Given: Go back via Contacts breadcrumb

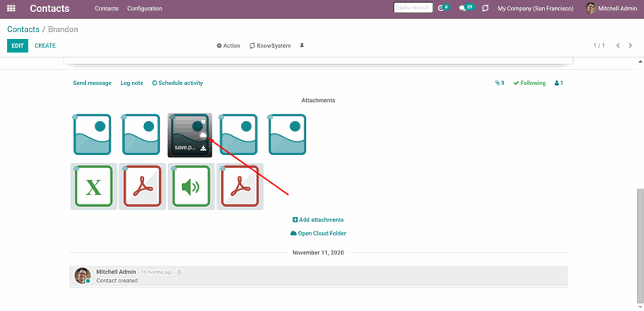Looking at the screenshot, I should click(23, 29).
